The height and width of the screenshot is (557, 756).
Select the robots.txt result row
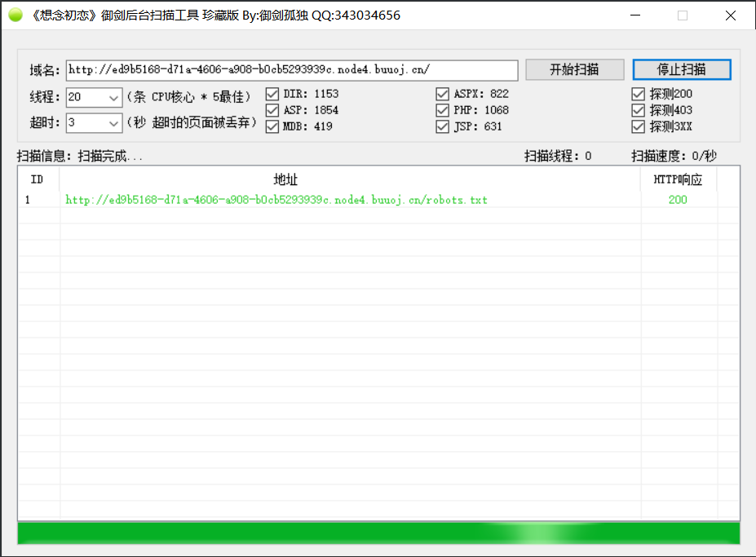pos(276,200)
